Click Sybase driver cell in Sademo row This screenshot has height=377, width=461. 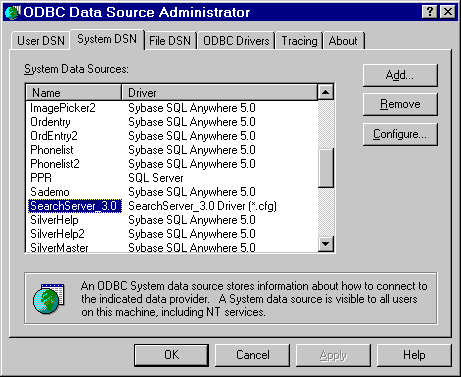(192, 192)
